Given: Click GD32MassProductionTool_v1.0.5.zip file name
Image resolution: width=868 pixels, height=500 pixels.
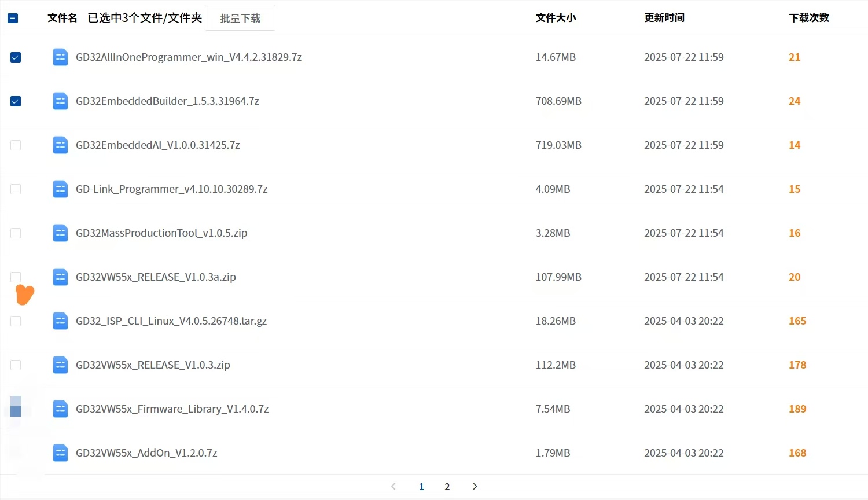Looking at the screenshot, I should 161,233.
